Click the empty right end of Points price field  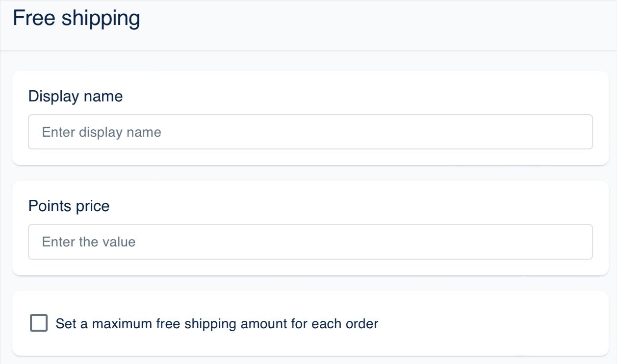click(x=540, y=242)
